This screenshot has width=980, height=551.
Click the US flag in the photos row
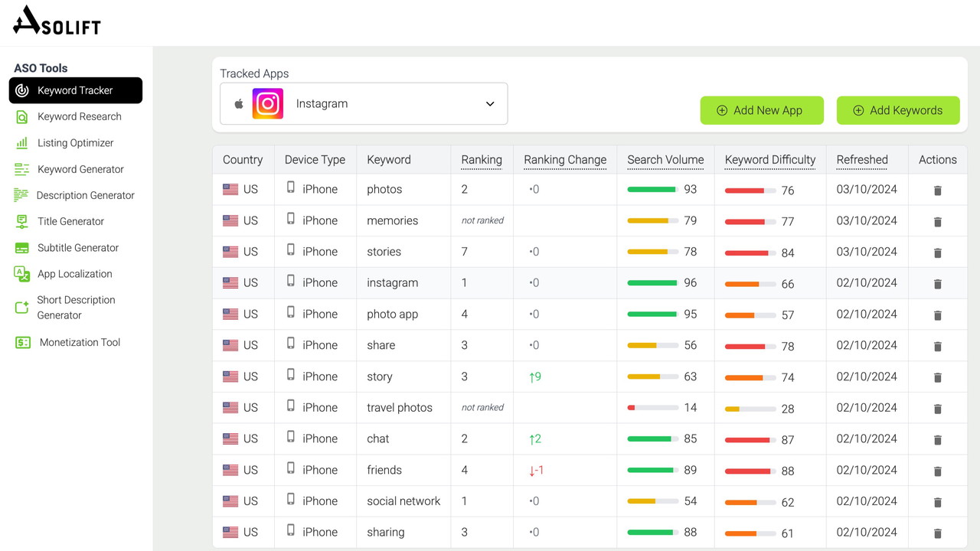click(230, 190)
